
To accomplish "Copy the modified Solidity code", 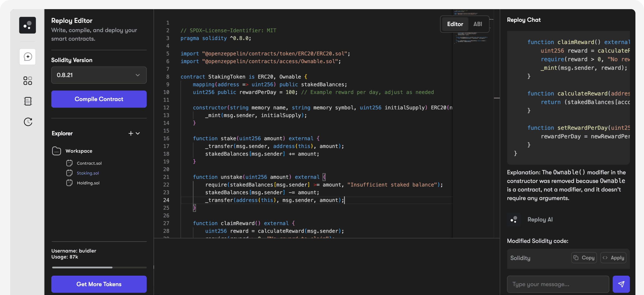I will coord(584,258).
